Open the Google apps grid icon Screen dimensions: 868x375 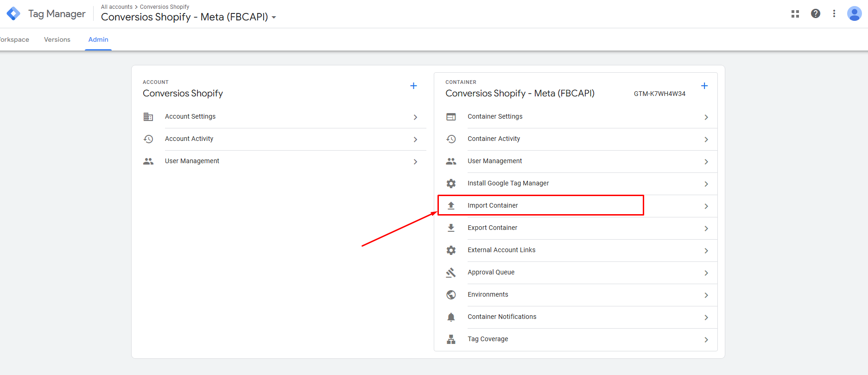point(795,14)
